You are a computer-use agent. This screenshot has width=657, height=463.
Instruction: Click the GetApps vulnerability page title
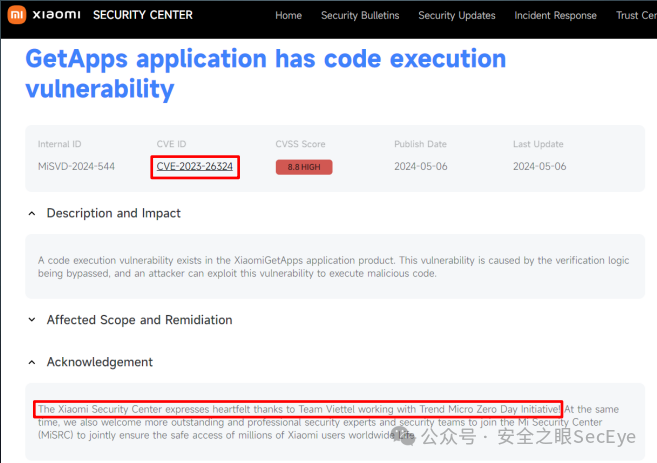click(266, 74)
